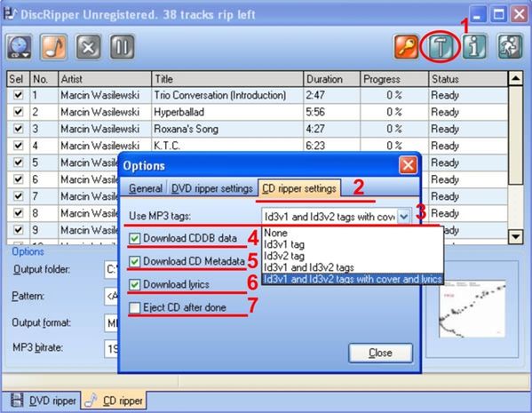Open registration via the key icon

(406, 47)
